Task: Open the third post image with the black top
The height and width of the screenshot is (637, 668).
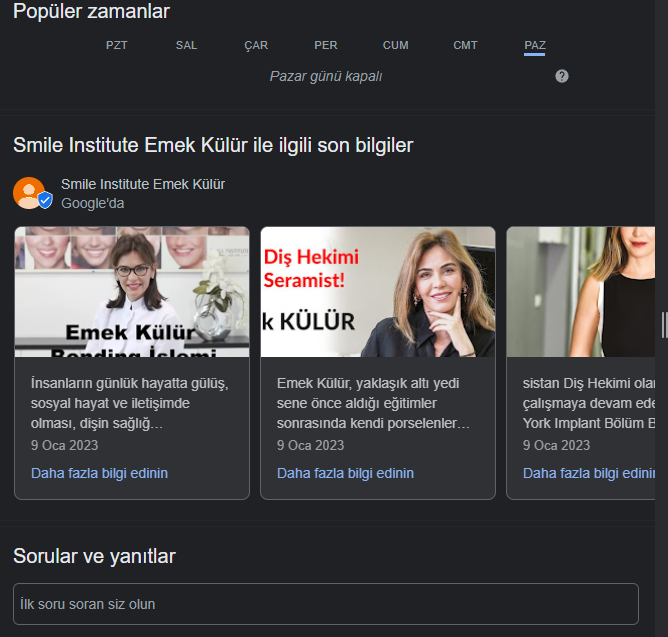Action: click(581, 292)
